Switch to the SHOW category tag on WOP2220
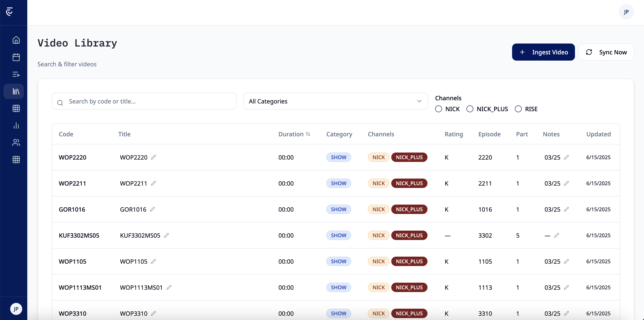Image resolution: width=644 pixels, height=320 pixels. tap(338, 157)
